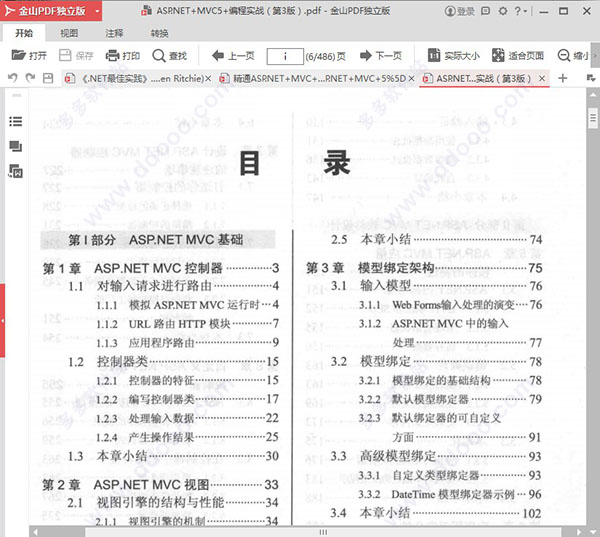The width and height of the screenshot is (600, 537).
Task: Click the horizontal scrollbar left arrow
Action: coord(35,532)
